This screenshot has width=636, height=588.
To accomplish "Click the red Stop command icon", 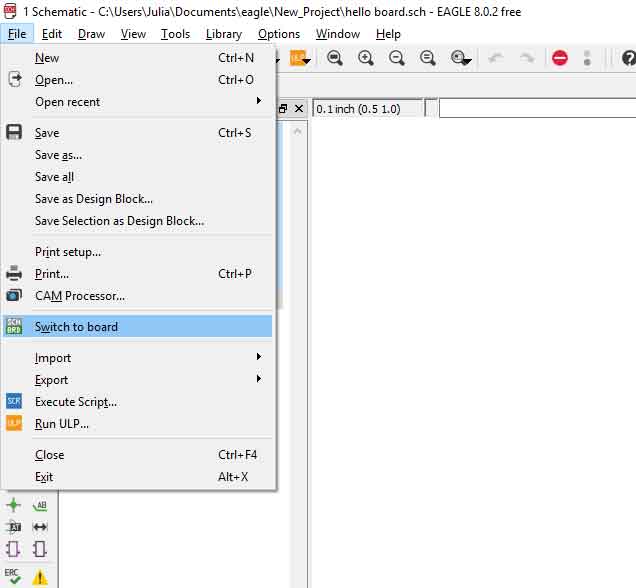I will (560, 58).
